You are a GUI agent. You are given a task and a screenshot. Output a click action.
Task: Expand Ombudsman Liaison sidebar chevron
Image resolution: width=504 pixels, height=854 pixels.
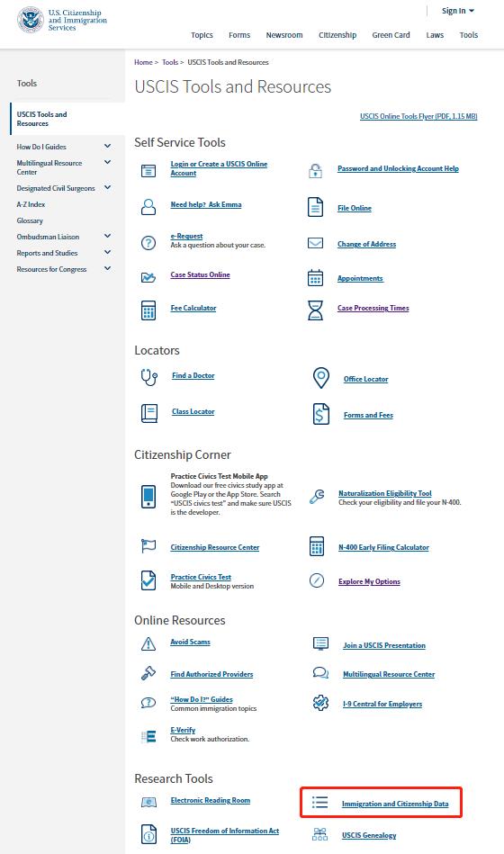[107, 236]
